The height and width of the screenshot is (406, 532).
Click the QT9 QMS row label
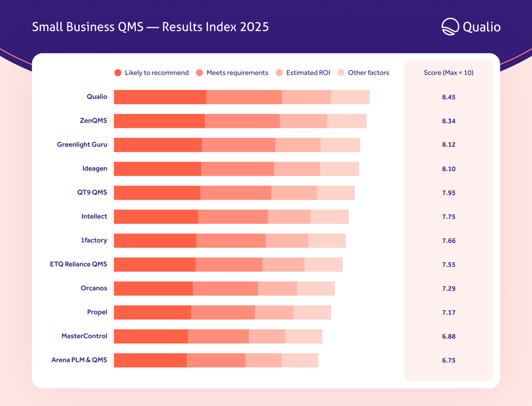(92, 192)
